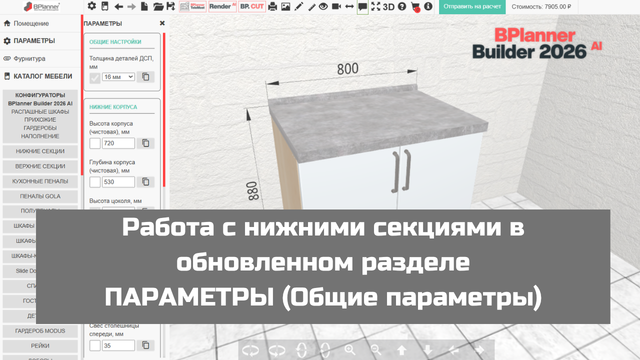The width and height of the screenshot is (640, 360).
Task: Open the 16 мм thickness dropdown
Action: 118,77
